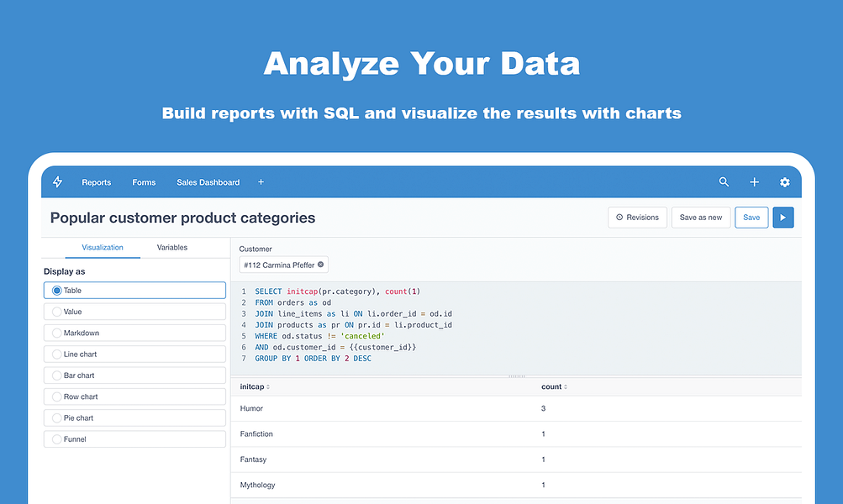
Task: Choose the Pie chart visualization
Action: coord(134,417)
